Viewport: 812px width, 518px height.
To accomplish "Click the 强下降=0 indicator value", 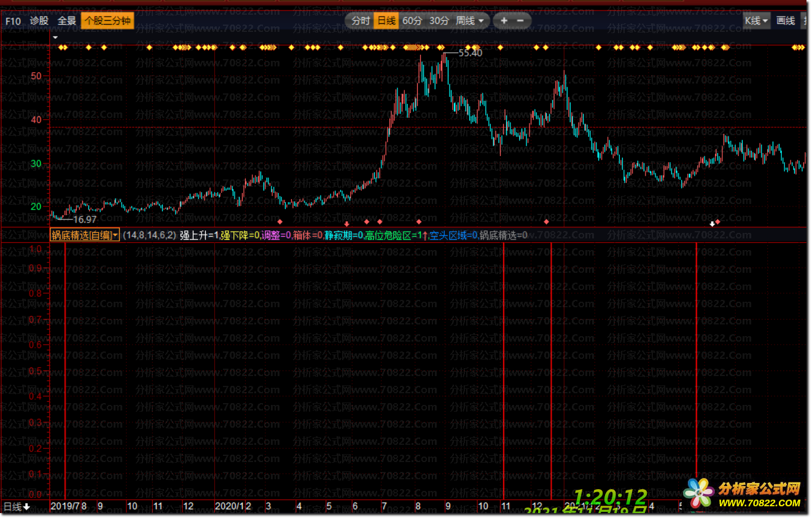I will tap(241, 235).
